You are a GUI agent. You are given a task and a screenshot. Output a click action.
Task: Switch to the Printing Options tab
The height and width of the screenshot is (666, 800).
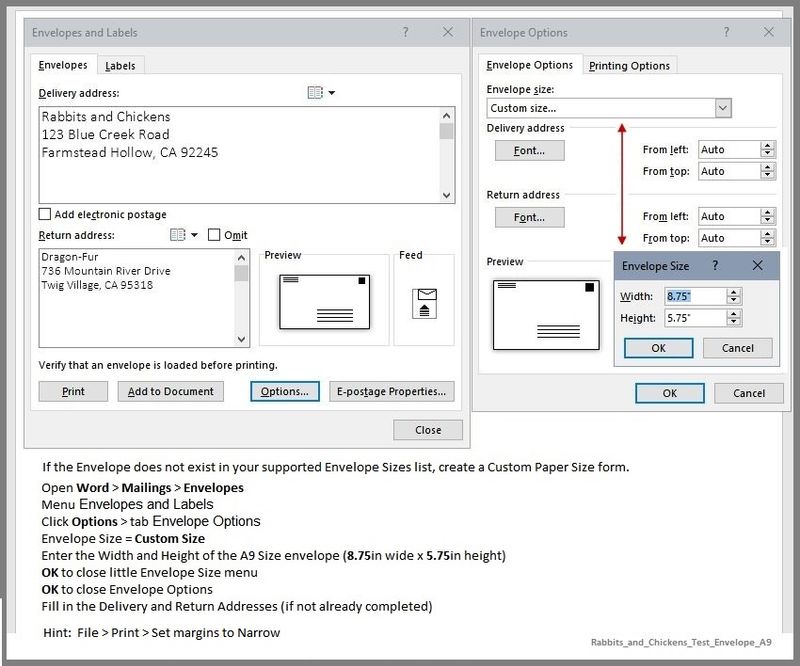point(629,66)
